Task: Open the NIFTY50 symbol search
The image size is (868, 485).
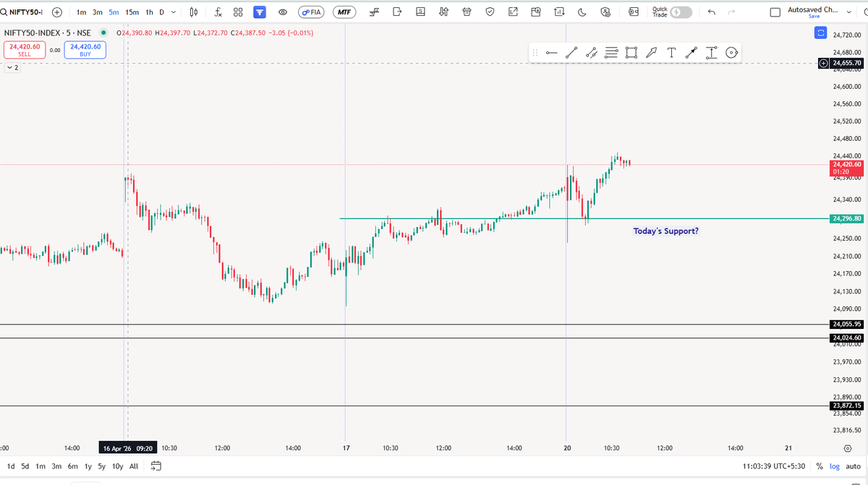Action: 22,12
